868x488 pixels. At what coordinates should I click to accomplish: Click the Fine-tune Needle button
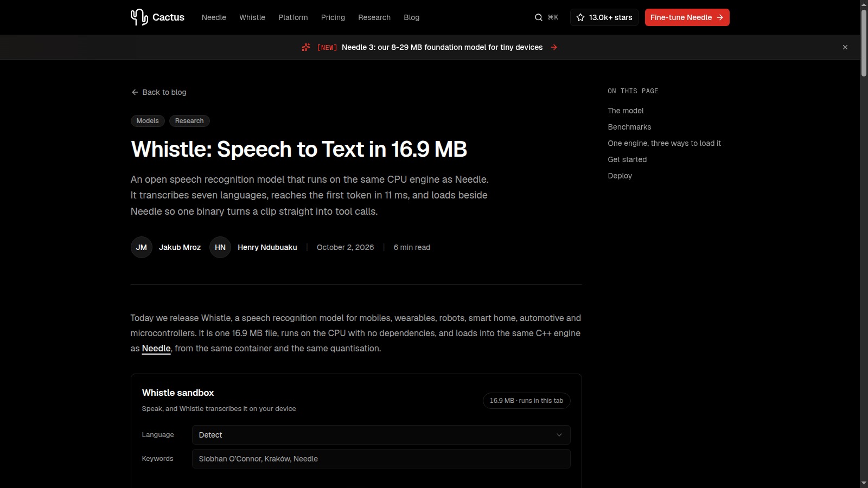tap(687, 17)
